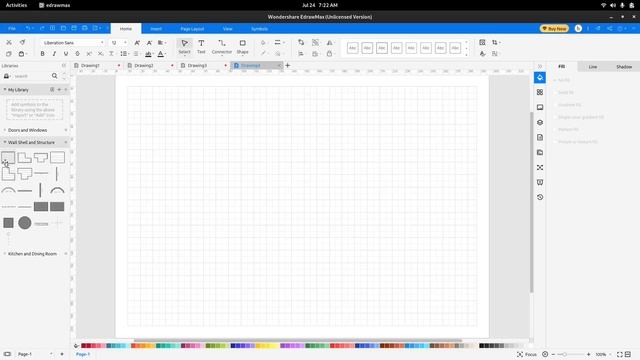Select the Picture or texture fill option
Viewport: 640px width, 360px height.
576,141
